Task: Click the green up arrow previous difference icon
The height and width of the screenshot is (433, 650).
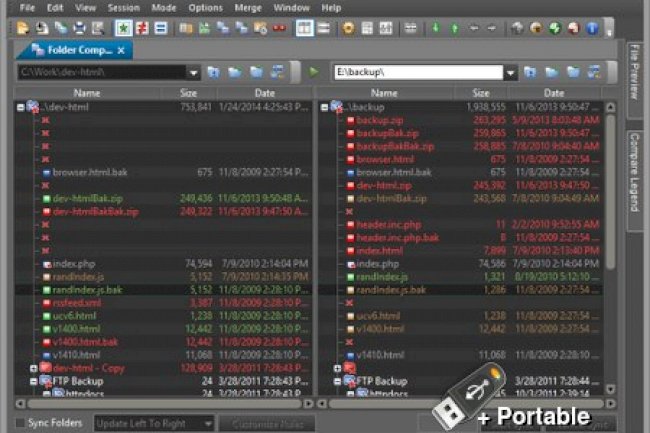Action: click(x=455, y=28)
